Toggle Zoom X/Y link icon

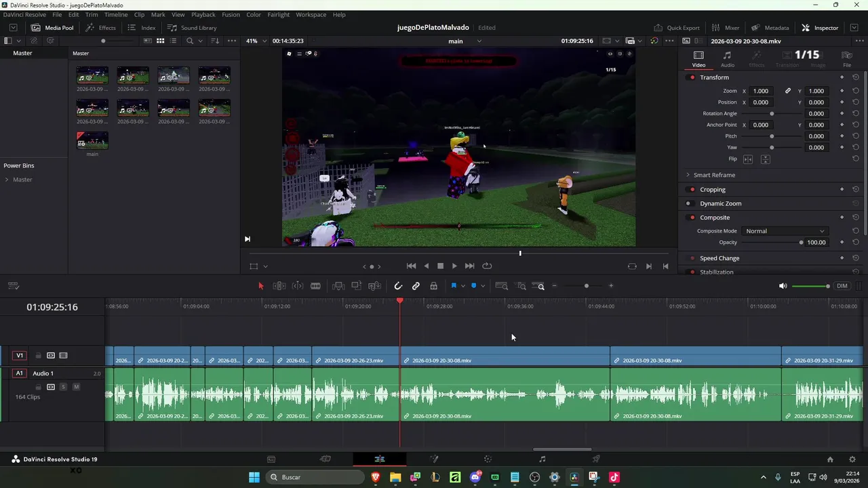tap(788, 91)
